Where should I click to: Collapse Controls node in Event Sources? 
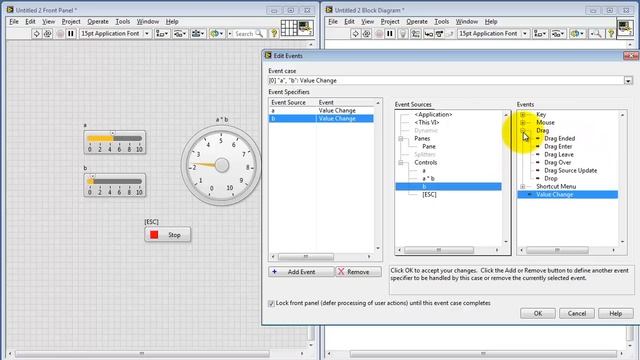click(401, 162)
